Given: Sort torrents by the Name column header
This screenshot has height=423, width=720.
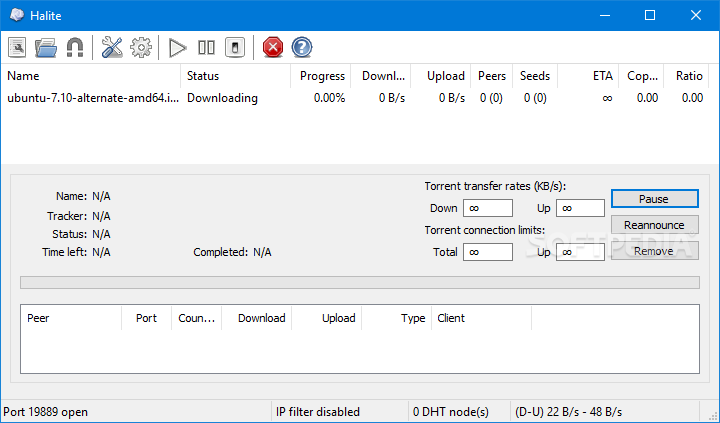Looking at the screenshot, I should click(90, 76).
